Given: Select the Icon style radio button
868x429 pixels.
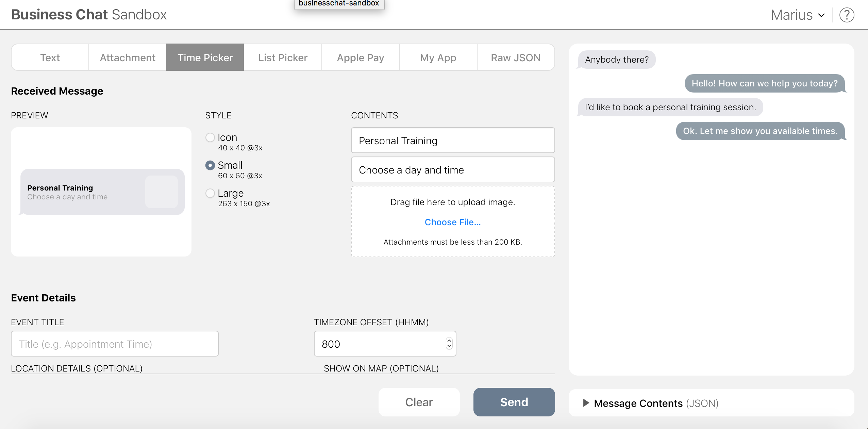Looking at the screenshot, I should [210, 137].
